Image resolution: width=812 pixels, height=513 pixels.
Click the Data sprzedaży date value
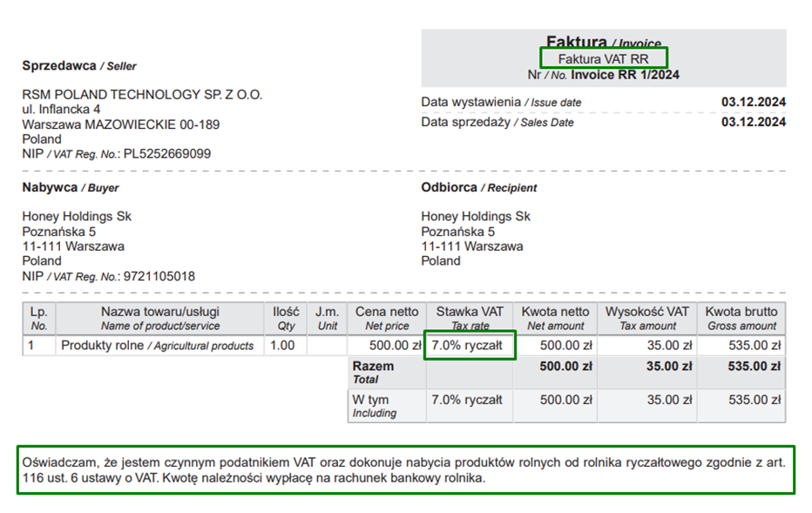[x=753, y=122]
